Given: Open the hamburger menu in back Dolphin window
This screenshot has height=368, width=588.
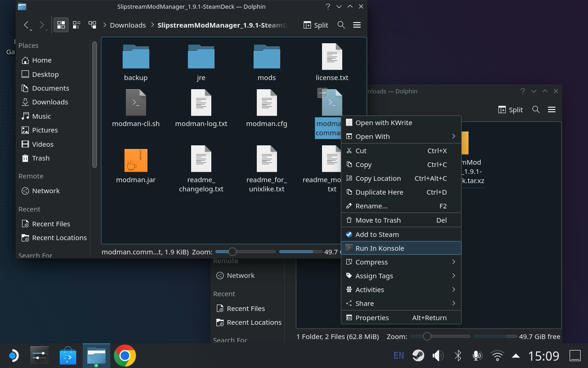Looking at the screenshot, I should [x=552, y=109].
